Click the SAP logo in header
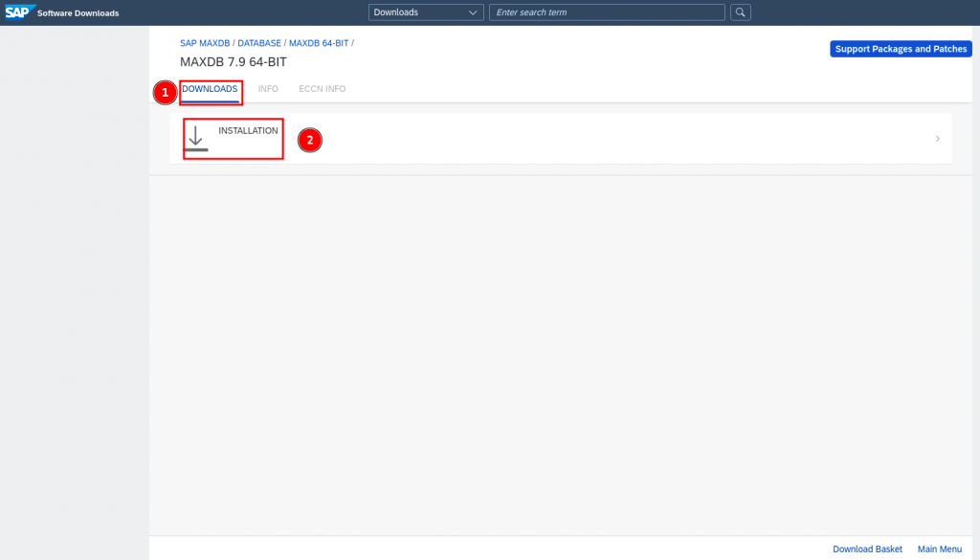980x560 pixels. (x=17, y=12)
